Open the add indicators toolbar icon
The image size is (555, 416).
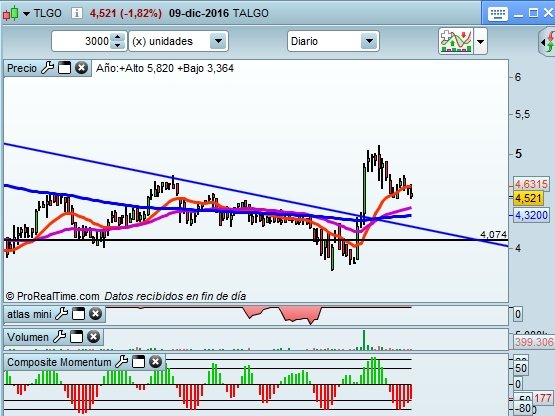(x=456, y=41)
